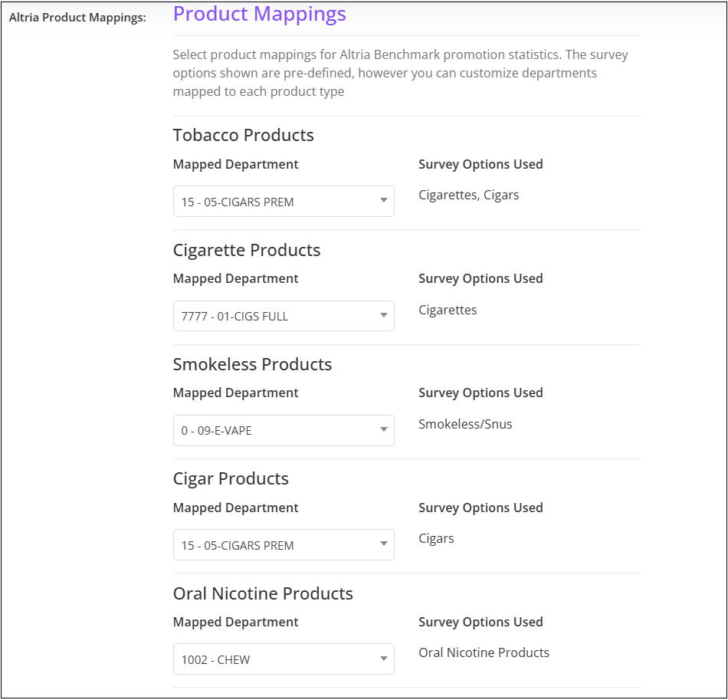Open the Cigar Products mapped department dropdown

[284, 545]
